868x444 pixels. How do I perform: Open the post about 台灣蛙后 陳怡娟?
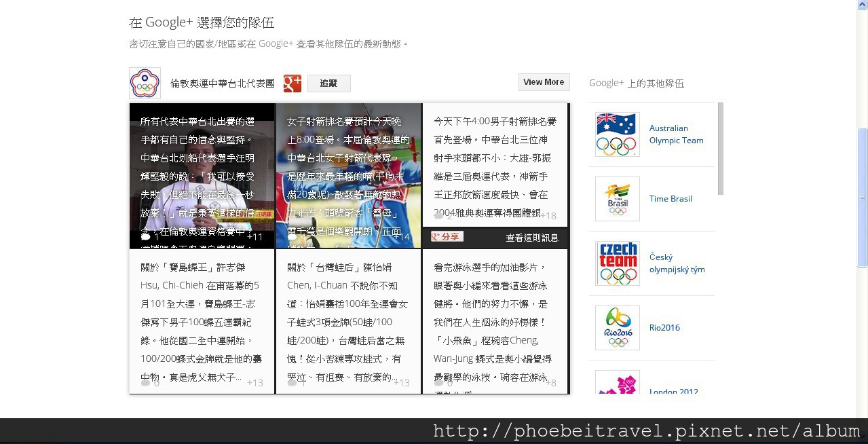349,322
